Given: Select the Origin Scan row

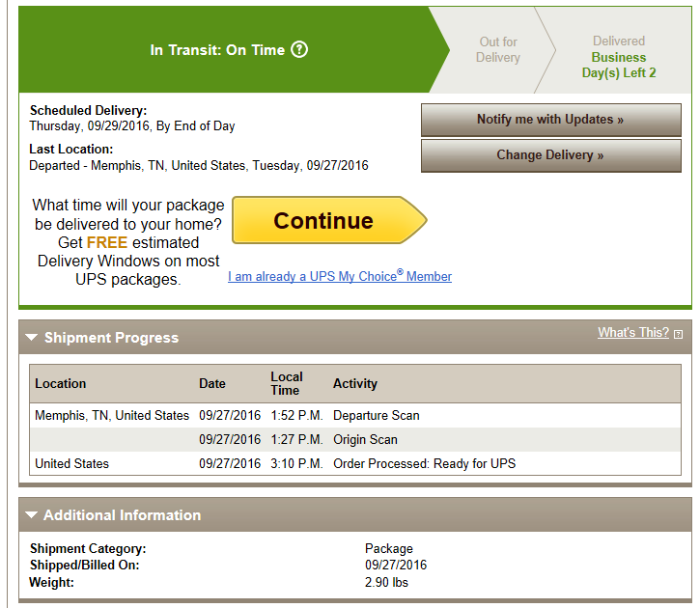Looking at the screenshot, I should 355,439.
